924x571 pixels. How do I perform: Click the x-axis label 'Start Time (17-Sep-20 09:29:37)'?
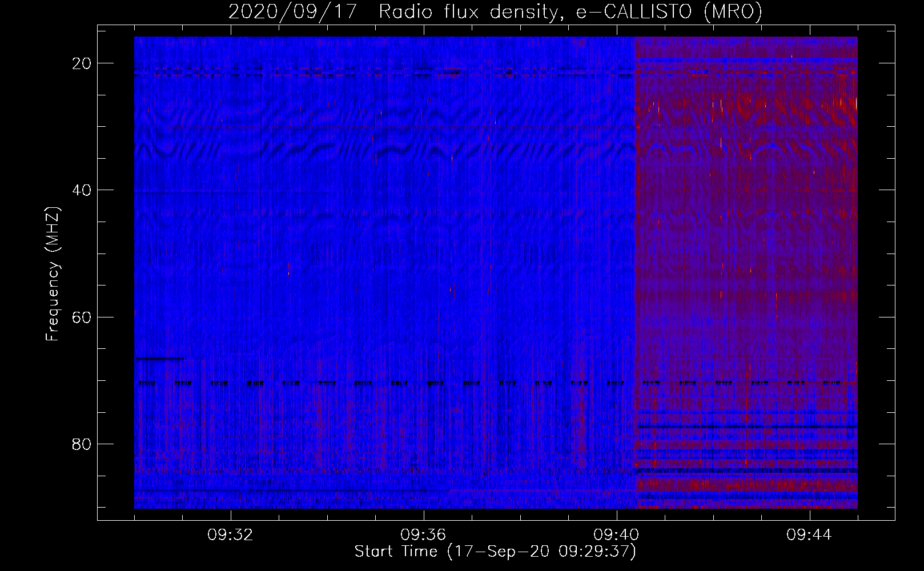[495, 552]
